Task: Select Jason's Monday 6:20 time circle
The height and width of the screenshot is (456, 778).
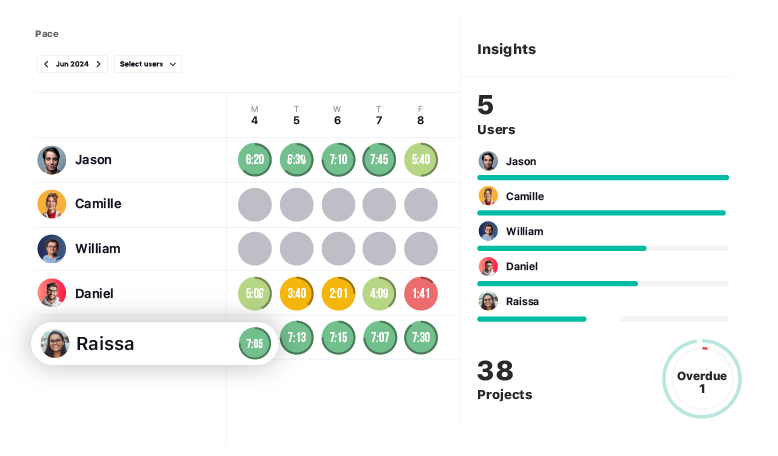Action: (255, 160)
